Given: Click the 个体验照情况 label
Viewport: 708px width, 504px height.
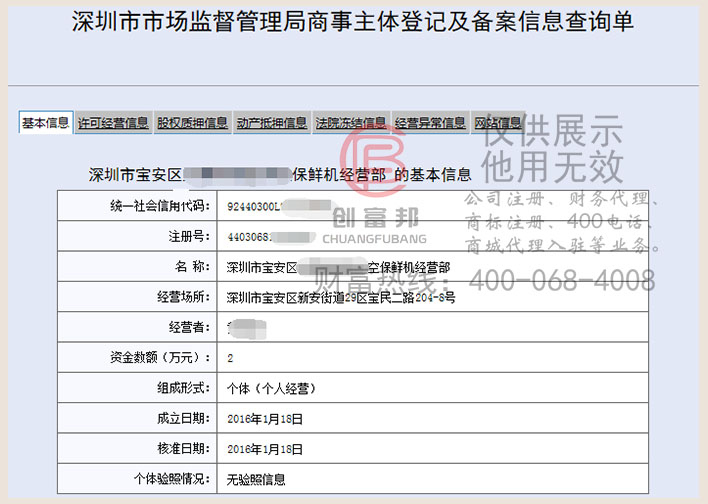Looking at the screenshot, I should point(172,479).
